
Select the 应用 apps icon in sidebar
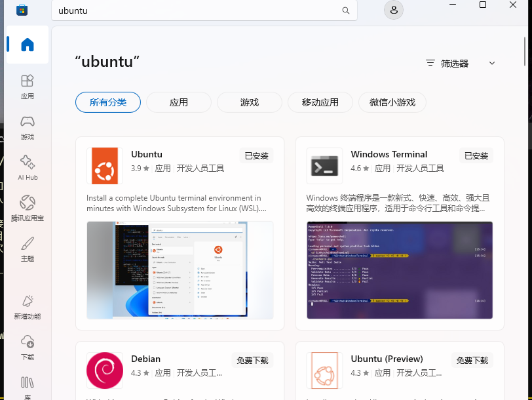[x=27, y=87]
